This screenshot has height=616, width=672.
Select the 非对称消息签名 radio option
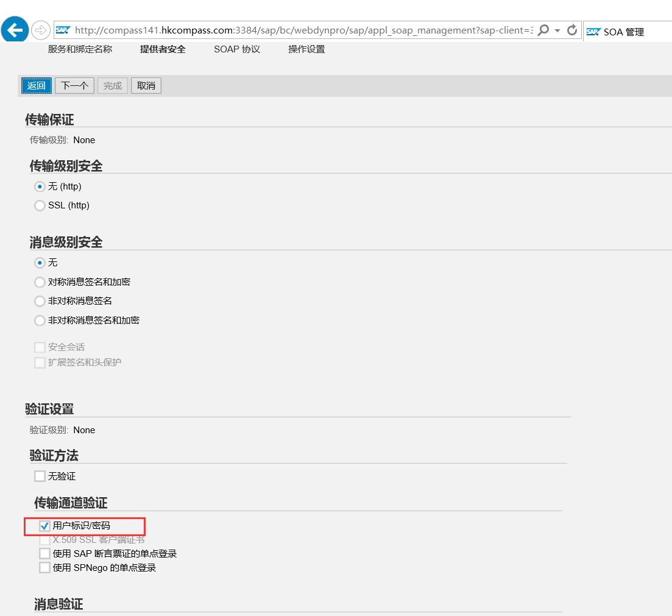[40, 302]
